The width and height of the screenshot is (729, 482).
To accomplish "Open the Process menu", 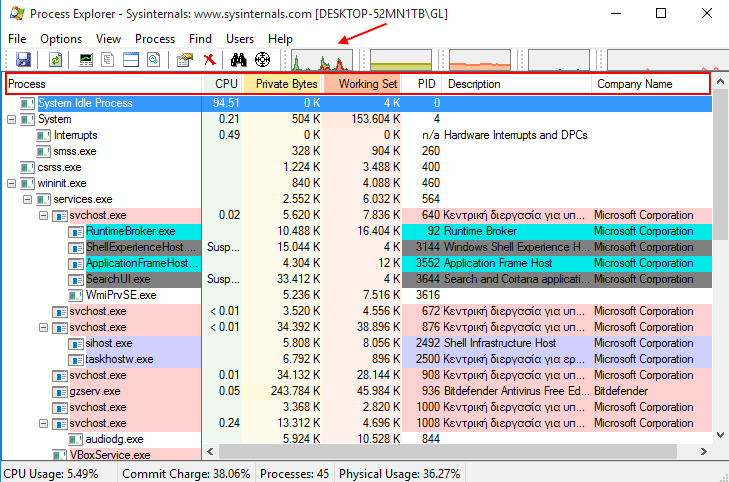I will pyautogui.click(x=155, y=39).
